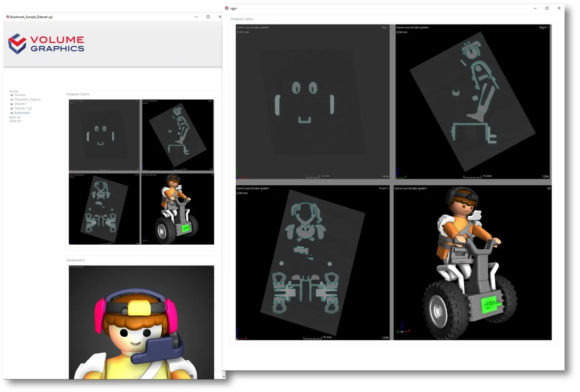The image size is (580, 392).
Task: Select Preview in the scene tree
Action: 20,95
